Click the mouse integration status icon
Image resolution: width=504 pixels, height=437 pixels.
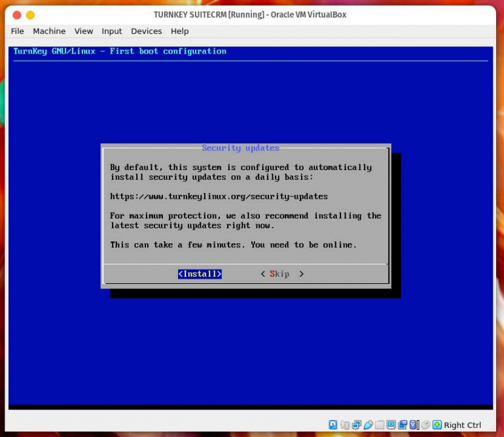coord(425,425)
